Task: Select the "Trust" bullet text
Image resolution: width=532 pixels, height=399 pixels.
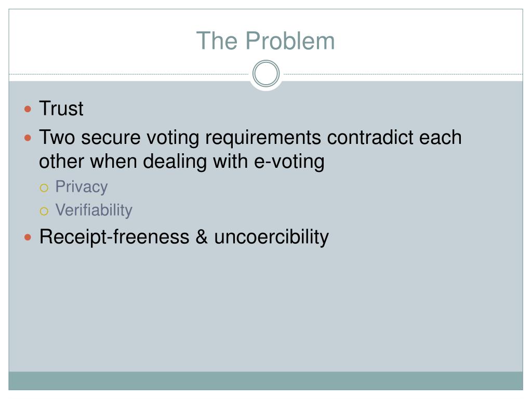Action: click(61, 109)
